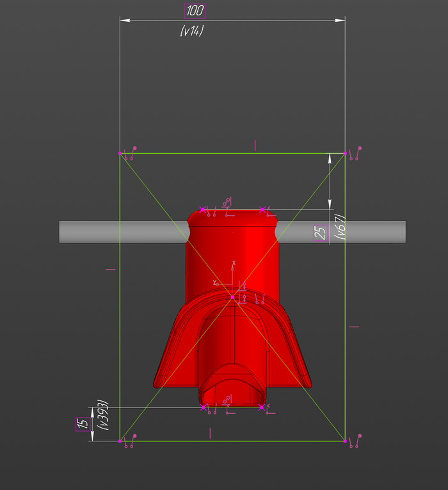Click the 15 dimension value box
The height and width of the screenshot is (490, 448).
pos(82,424)
